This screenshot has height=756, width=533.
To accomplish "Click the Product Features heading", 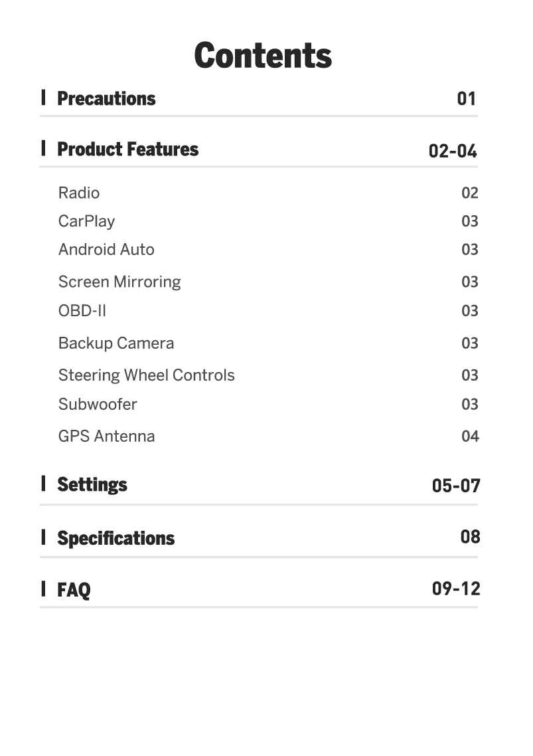I will click(127, 149).
